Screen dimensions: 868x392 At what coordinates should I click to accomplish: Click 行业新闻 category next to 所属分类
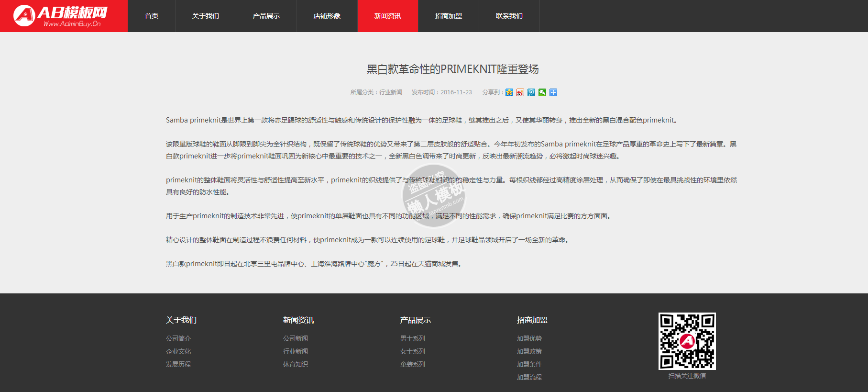click(x=391, y=92)
